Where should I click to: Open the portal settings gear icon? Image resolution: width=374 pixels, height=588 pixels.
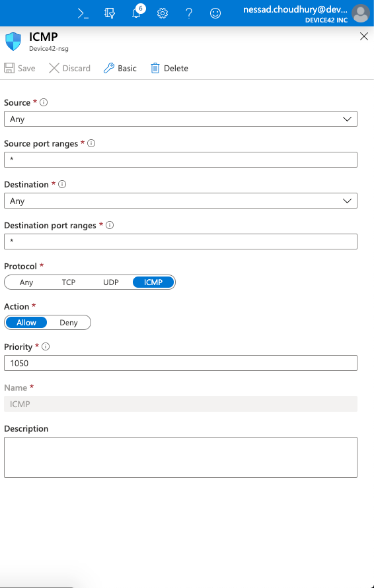tap(162, 13)
